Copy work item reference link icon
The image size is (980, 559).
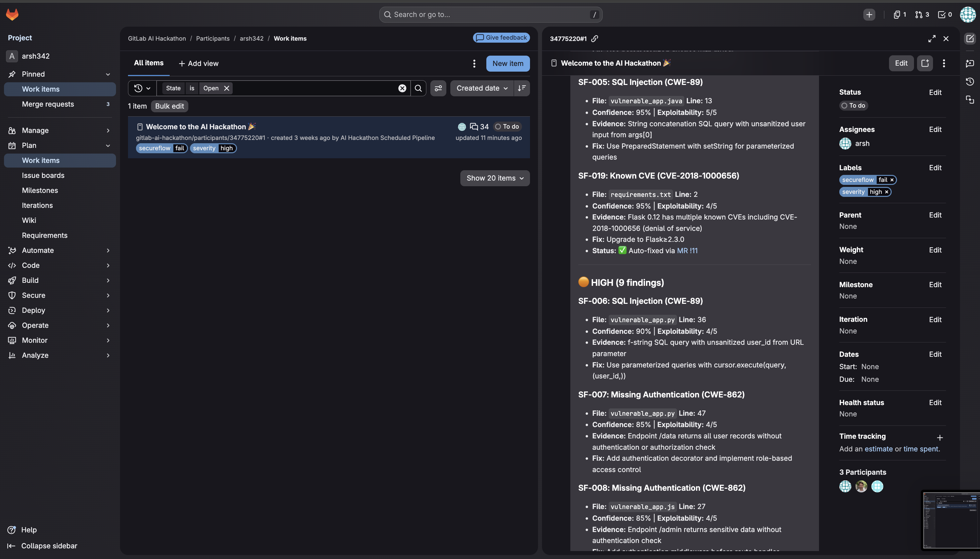coord(595,38)
